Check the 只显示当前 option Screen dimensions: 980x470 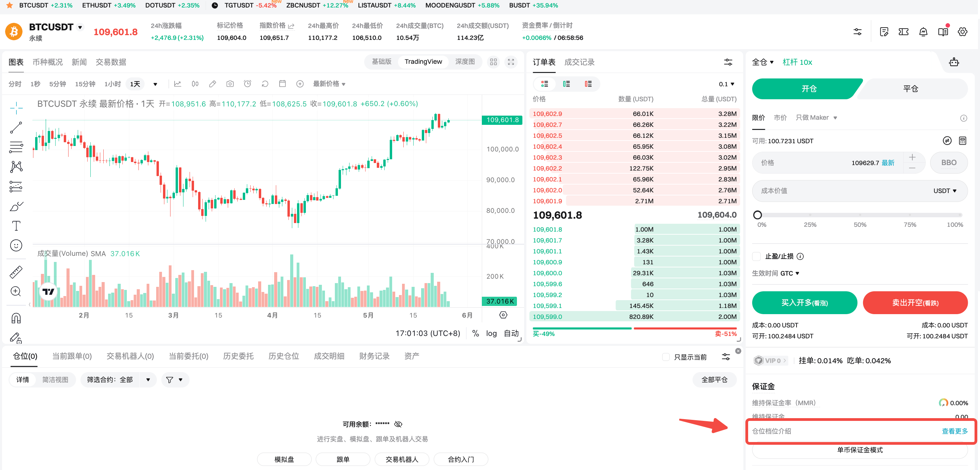pyautogui.click(x=666, y=357)
